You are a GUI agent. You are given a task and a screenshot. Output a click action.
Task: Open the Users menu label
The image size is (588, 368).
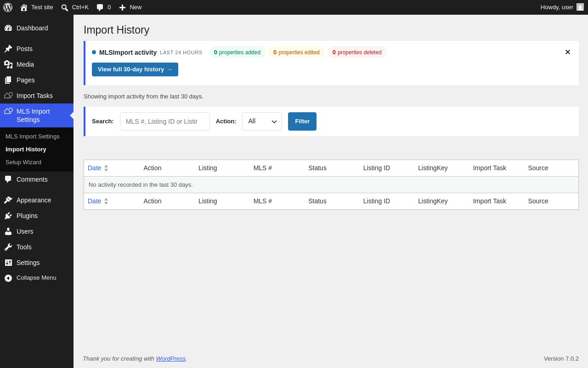[25, 231]
